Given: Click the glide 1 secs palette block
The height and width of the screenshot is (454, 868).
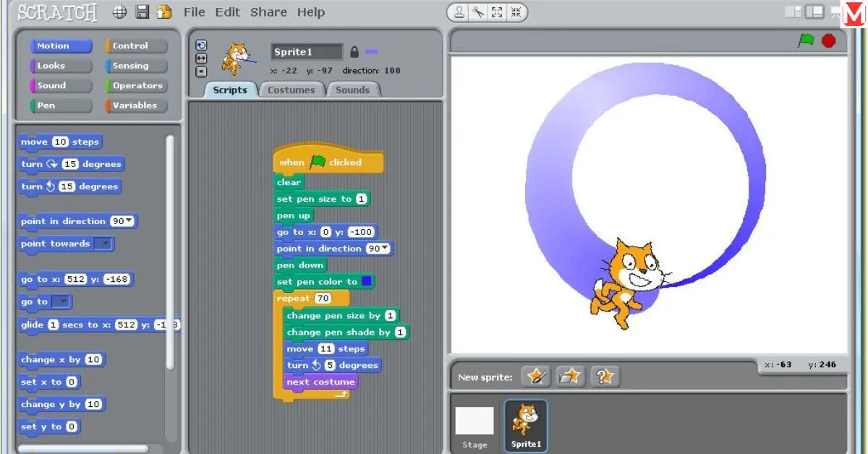Looking at the screenshot, I should (100, 325).
